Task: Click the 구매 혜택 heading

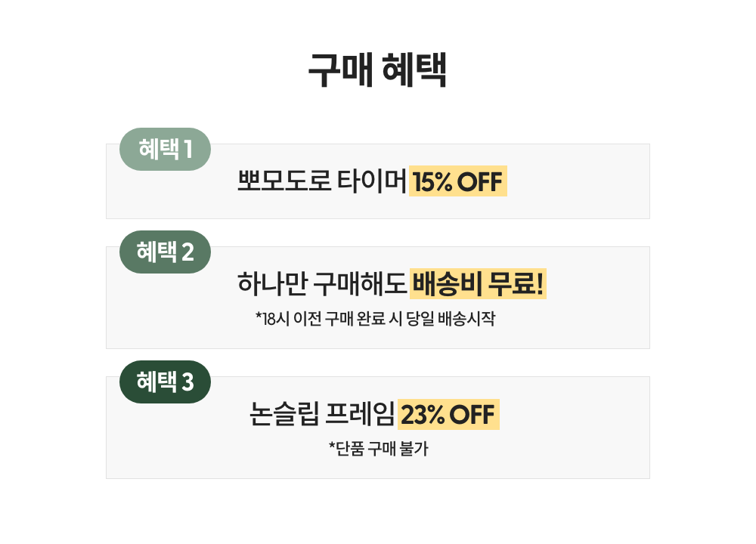Action: tap(377, 71)
